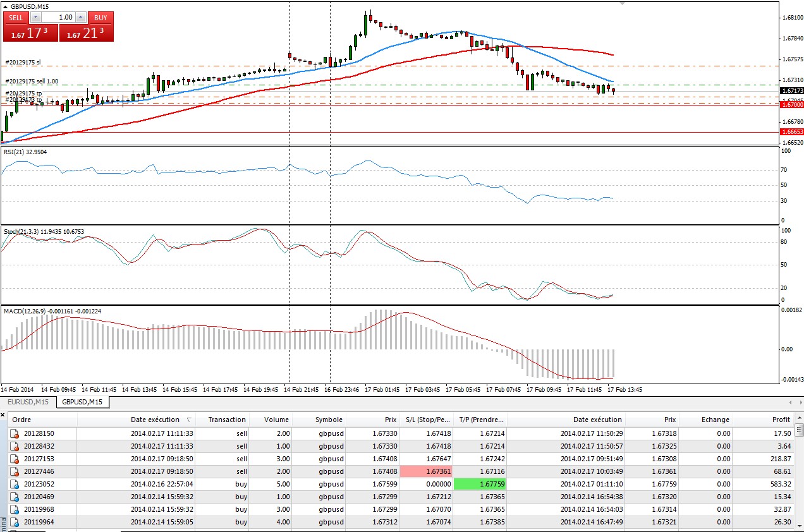This screenshot has width=804, height=532.
Task: Increase trade volume with the up arrow
Action: click(x=80, y=18)
